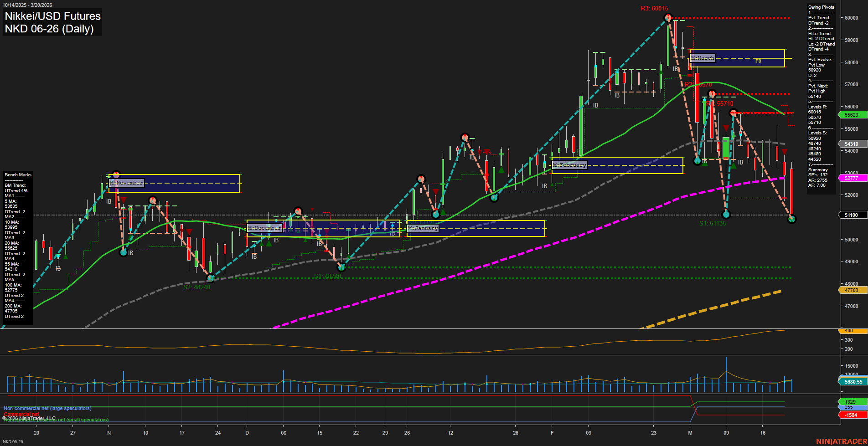
Task: Select the swing pivot circle at R3 60015
Action: click(x=668, y=17)
